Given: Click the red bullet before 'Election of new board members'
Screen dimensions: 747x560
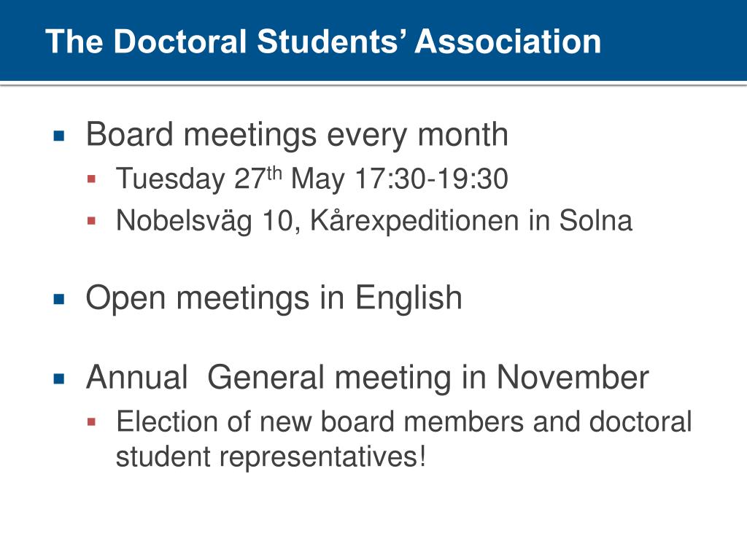Looking at the screenshot, I should [x=92, y=422].
